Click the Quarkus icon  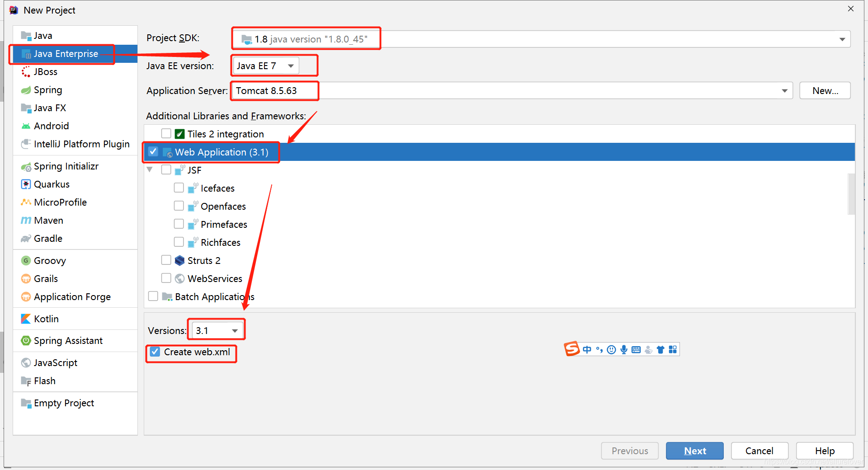[26, 184]
